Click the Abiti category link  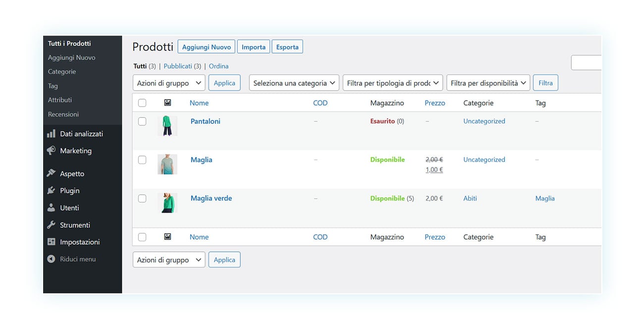(x=470, y=198)
